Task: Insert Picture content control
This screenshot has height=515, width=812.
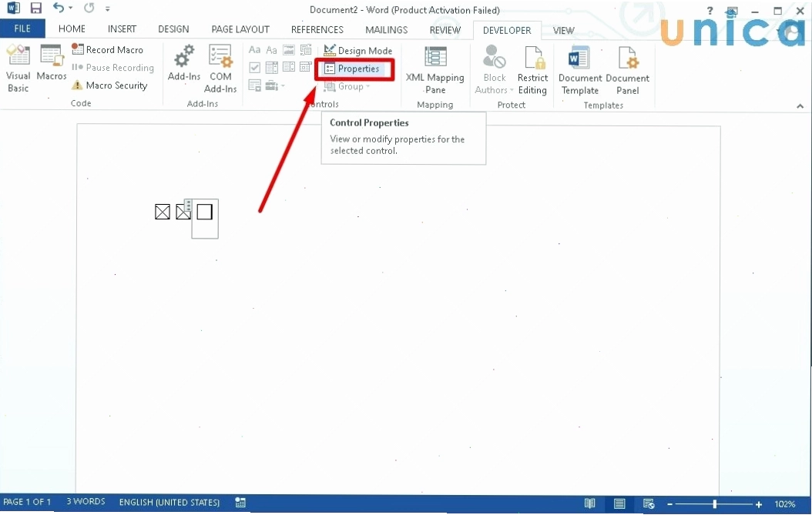Action: [x=288, y=50]
